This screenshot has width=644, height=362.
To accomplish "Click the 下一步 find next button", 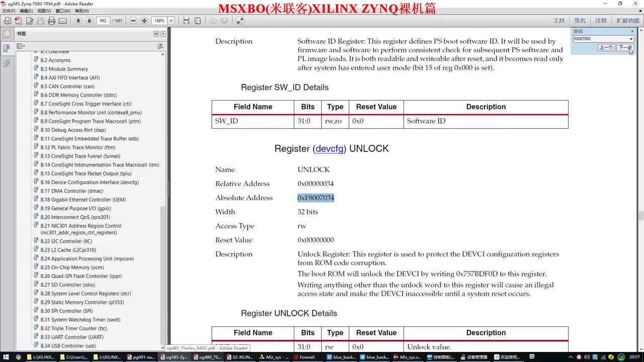I will pos(625,47).
